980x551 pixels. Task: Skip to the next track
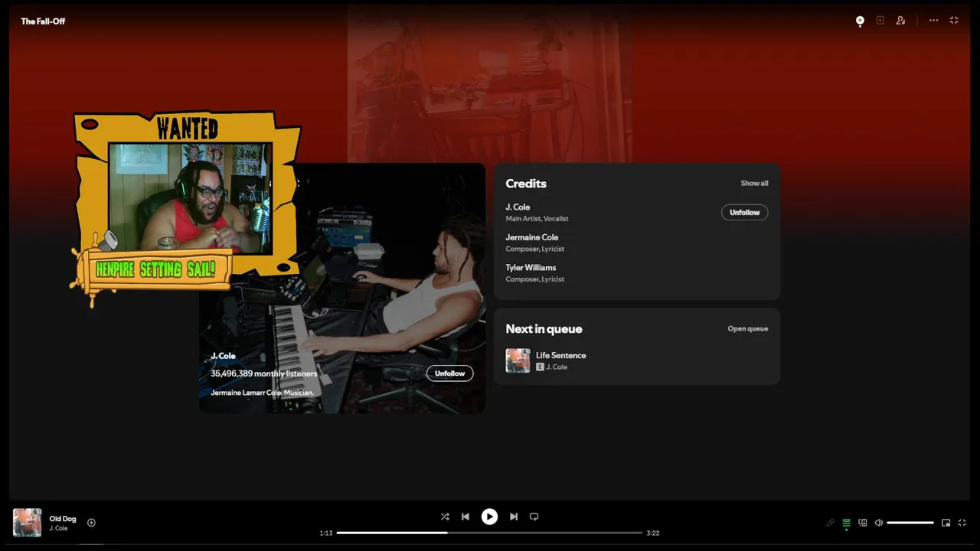tap(514, 517)
